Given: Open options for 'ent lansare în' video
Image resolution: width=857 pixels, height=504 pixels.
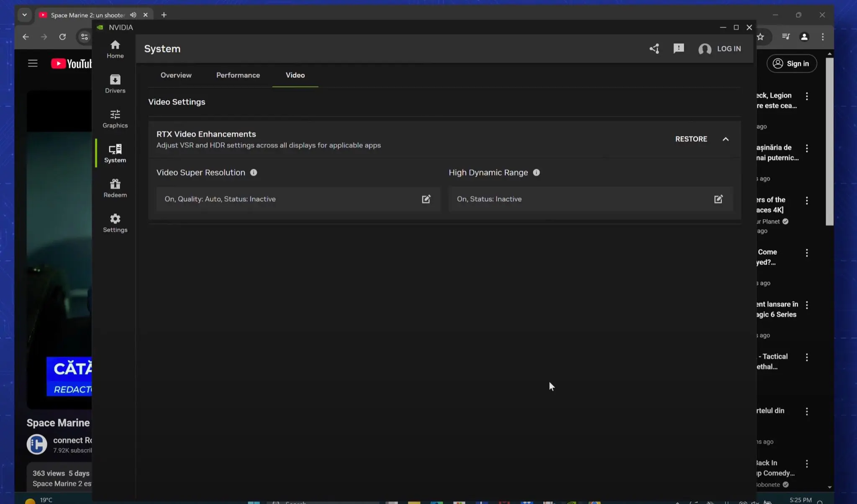Looking at the screenshot, I should (x=807, y=305).
